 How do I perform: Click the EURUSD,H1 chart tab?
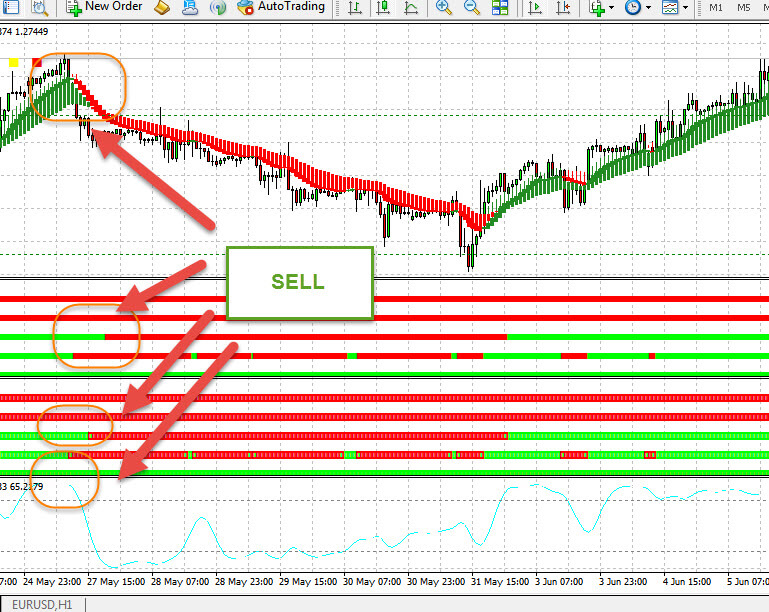43,604
